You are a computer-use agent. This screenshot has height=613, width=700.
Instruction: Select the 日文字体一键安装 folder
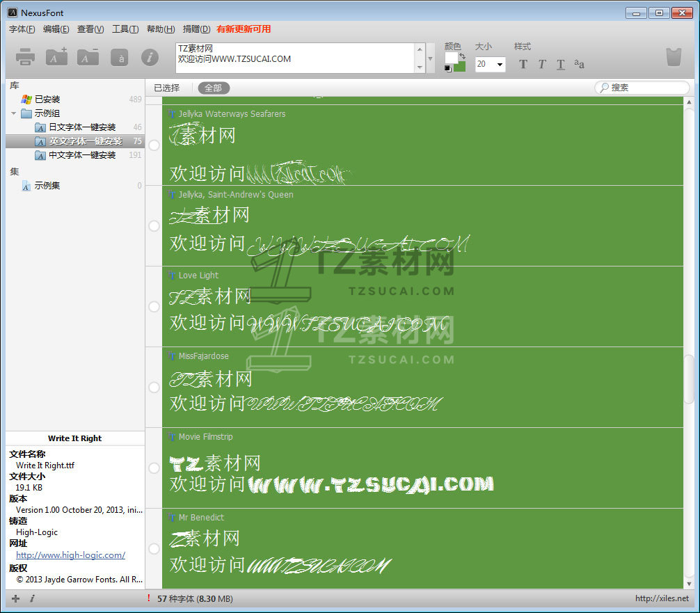click(82, 127)
